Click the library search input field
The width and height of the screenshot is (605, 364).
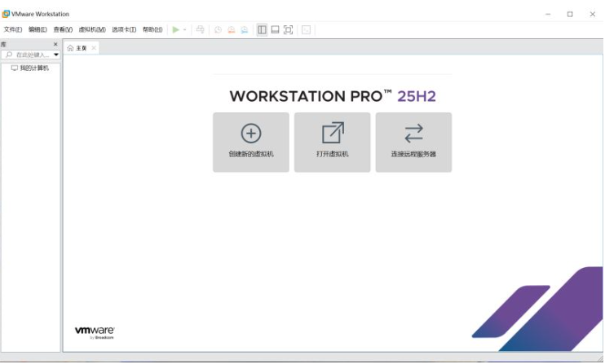pos(30,55)
